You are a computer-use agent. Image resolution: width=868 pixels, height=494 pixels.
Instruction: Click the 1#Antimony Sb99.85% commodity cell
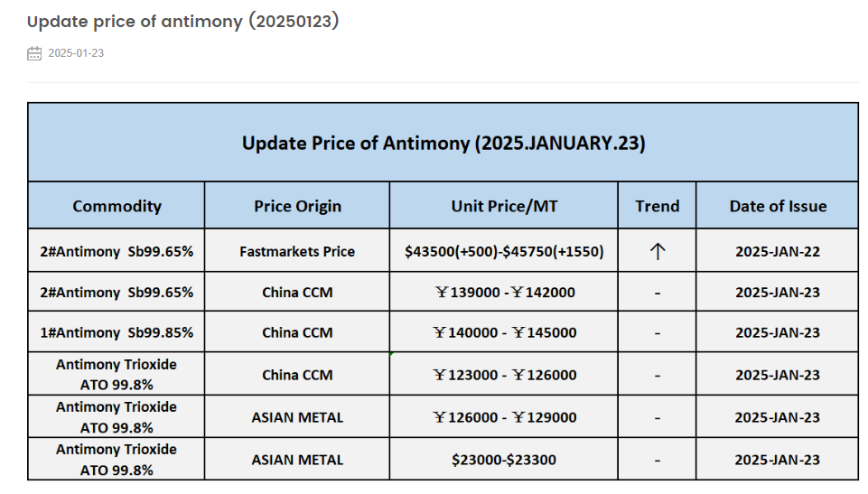coord(117,332)
